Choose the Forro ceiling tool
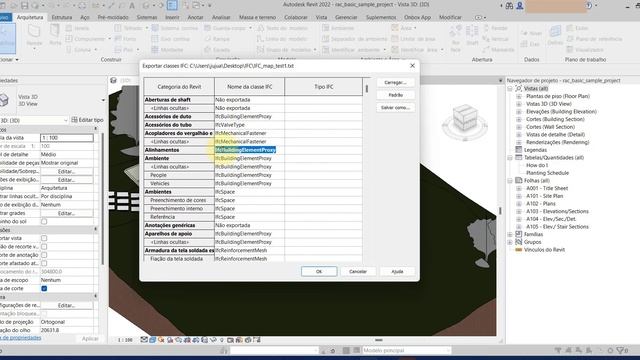 [126, 39]
